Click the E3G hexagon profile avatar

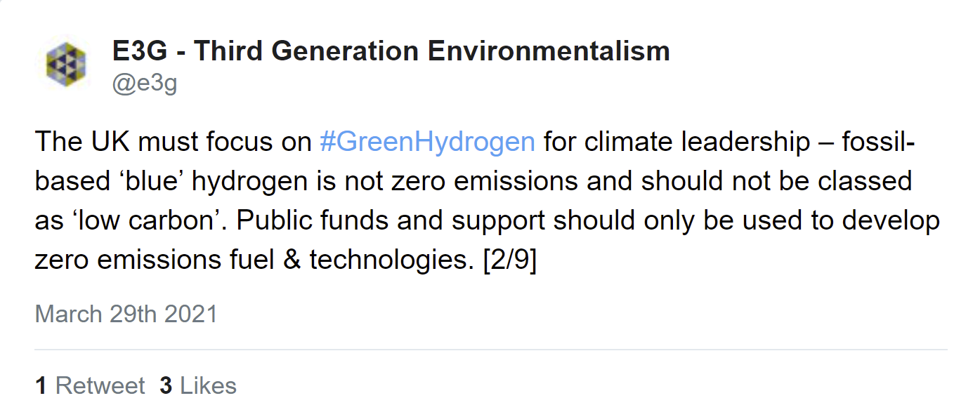coord(65,65)
